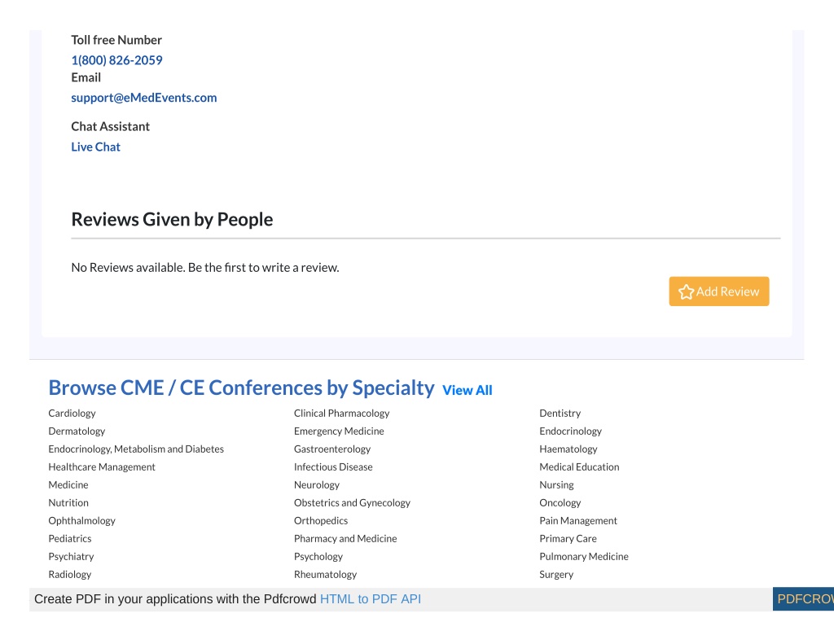Screen dimensions: 834x644
Task: Open Clinical Pharmacology conferences
Action: 341,414
